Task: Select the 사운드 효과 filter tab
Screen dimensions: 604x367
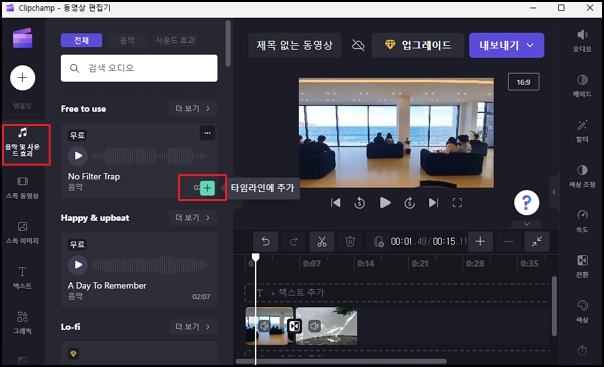Action: 175,40
